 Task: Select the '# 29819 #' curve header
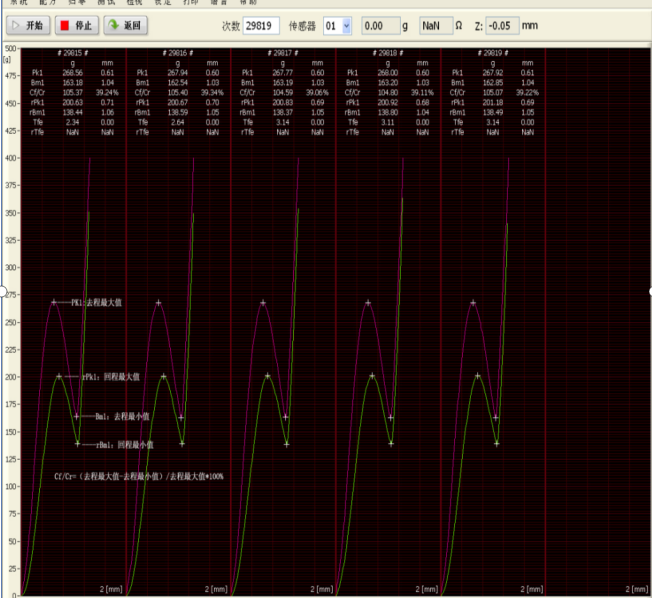493,53
